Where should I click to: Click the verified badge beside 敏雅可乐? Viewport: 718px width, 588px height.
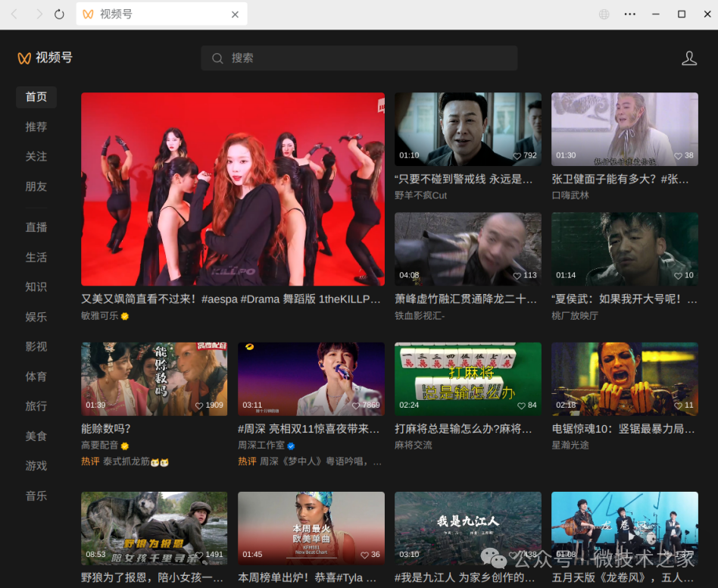pyautogui.click(x=124, y=316)
